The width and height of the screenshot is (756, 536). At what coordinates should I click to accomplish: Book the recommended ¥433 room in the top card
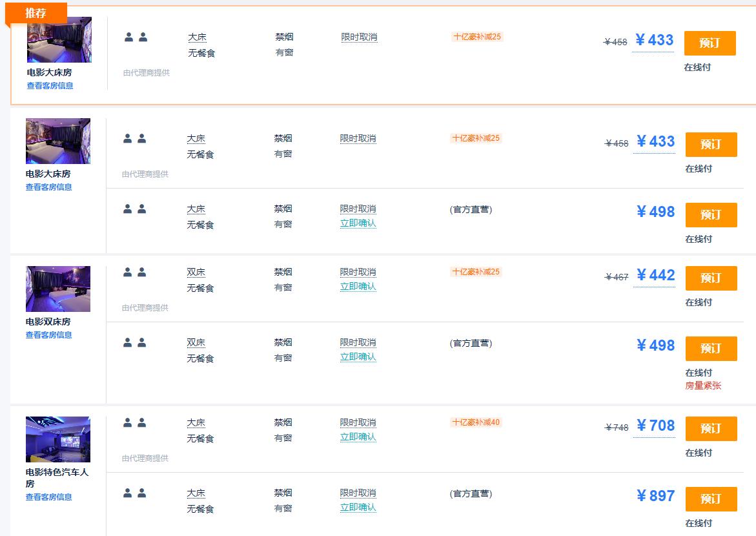pyautogui.click(x=709, y=43)
